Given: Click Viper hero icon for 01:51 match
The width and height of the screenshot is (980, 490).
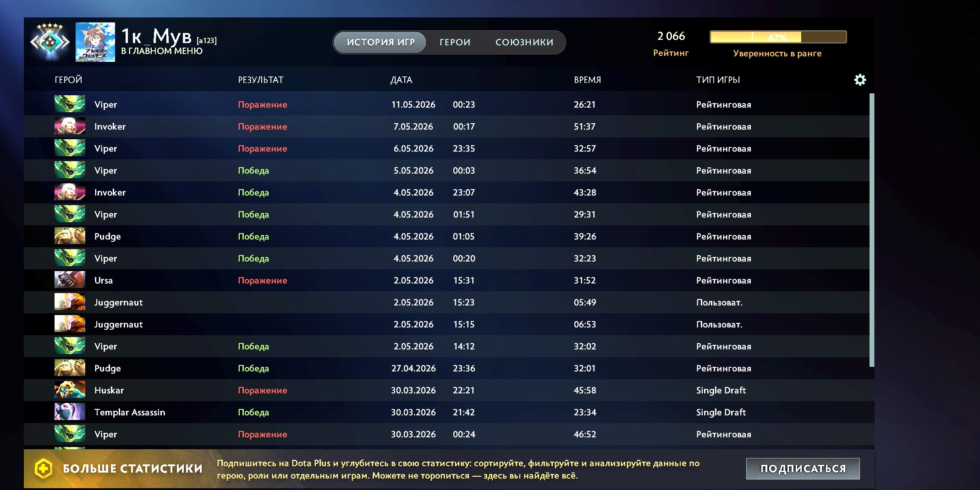Looking at the screenshot, I should point(70,214).
